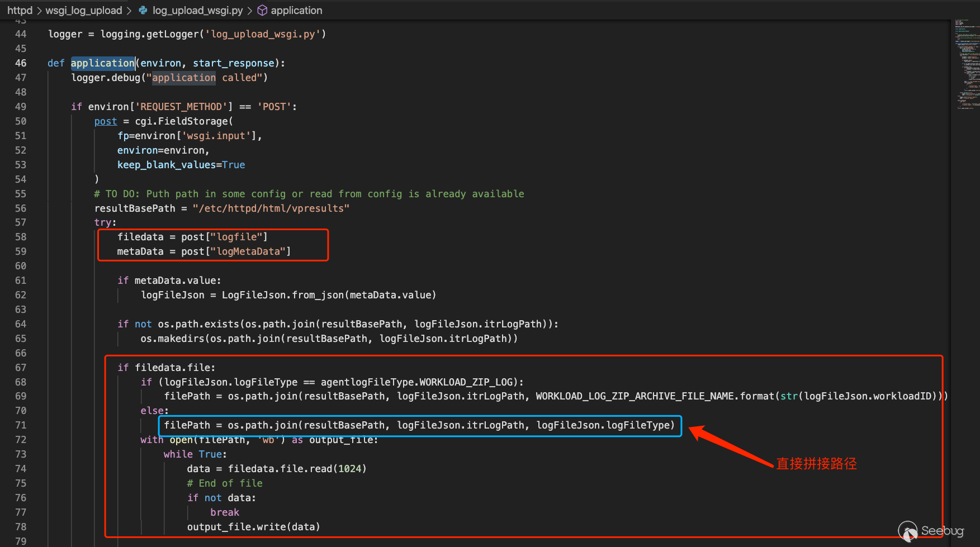Open the httpd breadcrumb folder

pos(20,11)
